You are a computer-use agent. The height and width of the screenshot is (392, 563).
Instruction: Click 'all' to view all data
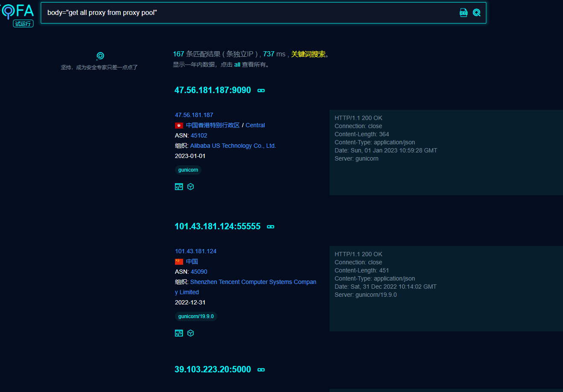click(x=237, y=64)
